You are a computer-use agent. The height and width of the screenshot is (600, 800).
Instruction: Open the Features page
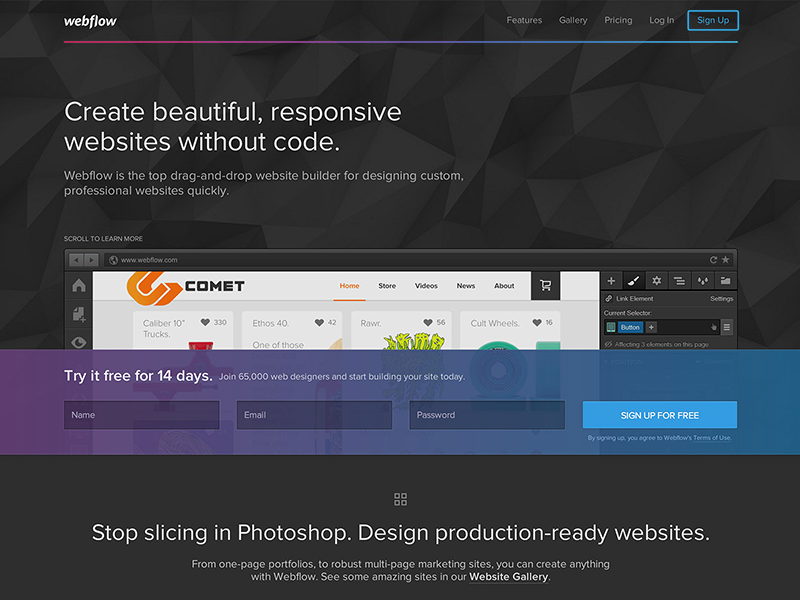(x=524, y=20)
